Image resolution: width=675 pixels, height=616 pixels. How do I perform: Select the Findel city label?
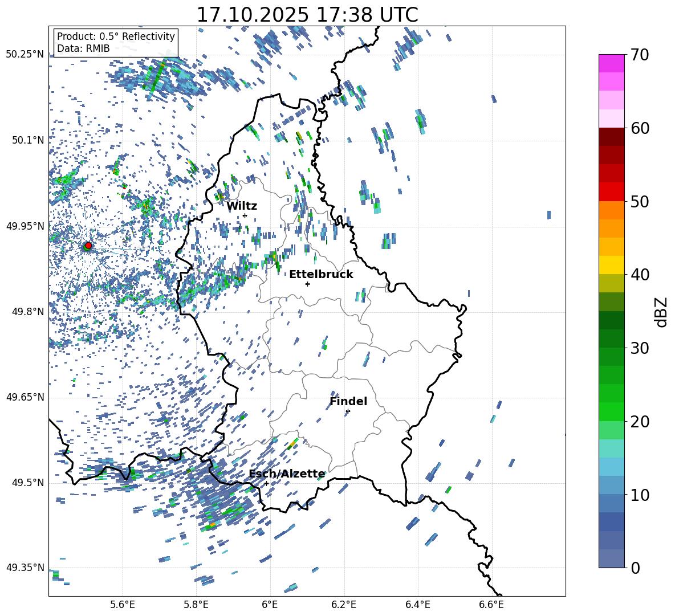click(x=348, y=401)
